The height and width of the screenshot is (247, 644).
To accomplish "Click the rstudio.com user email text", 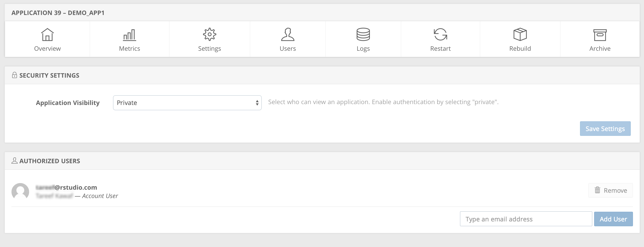I will click(76, 187).
